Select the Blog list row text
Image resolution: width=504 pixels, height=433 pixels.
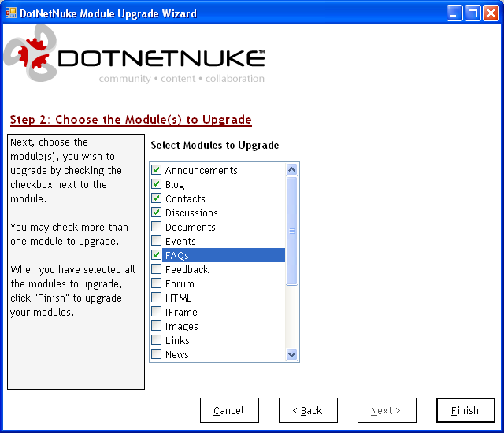coord(175,184)
